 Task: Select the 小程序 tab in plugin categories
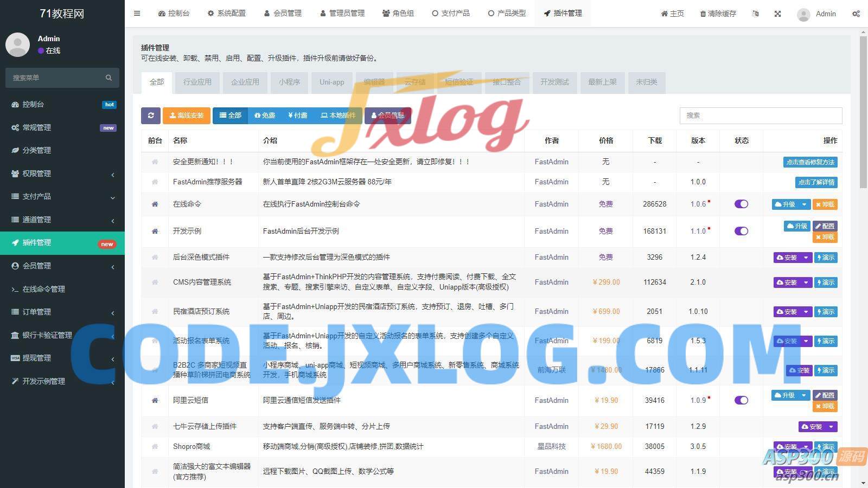click(289, 82)
